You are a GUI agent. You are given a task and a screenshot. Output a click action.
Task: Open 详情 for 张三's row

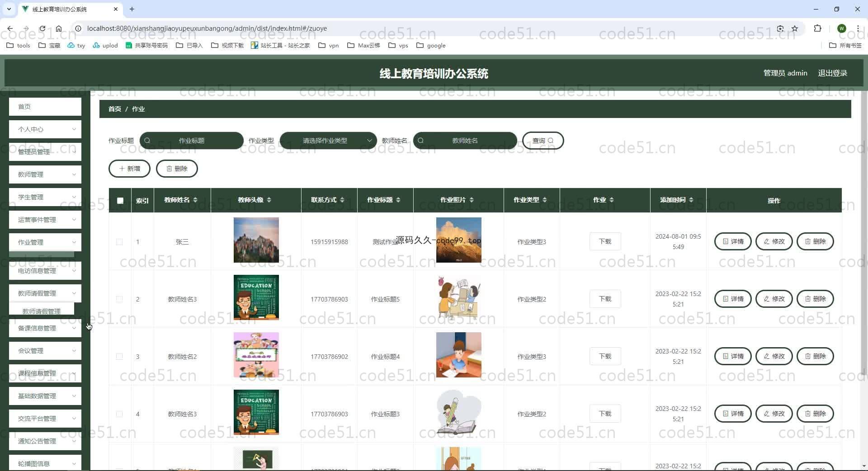click(733, 241)
